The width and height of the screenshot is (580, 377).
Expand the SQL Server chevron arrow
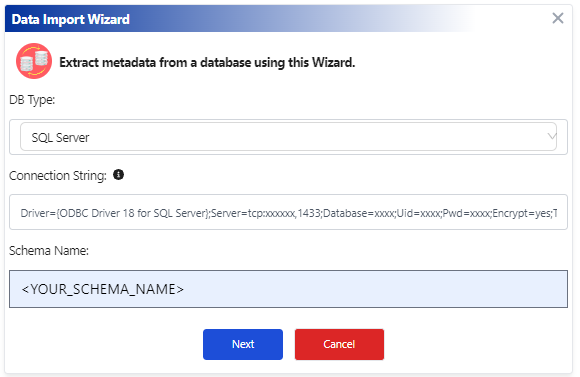(x=552, y=137)
